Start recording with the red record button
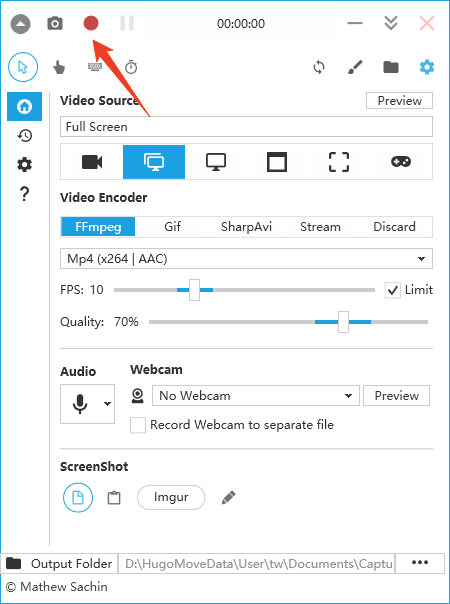The width and height of the screenshot is (450, 604). click(91, 23)
